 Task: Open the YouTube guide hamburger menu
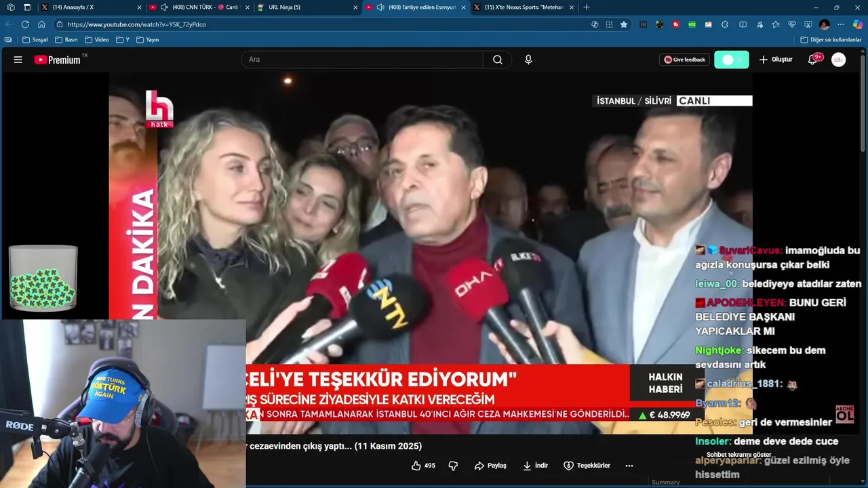[x=18, y=60]
